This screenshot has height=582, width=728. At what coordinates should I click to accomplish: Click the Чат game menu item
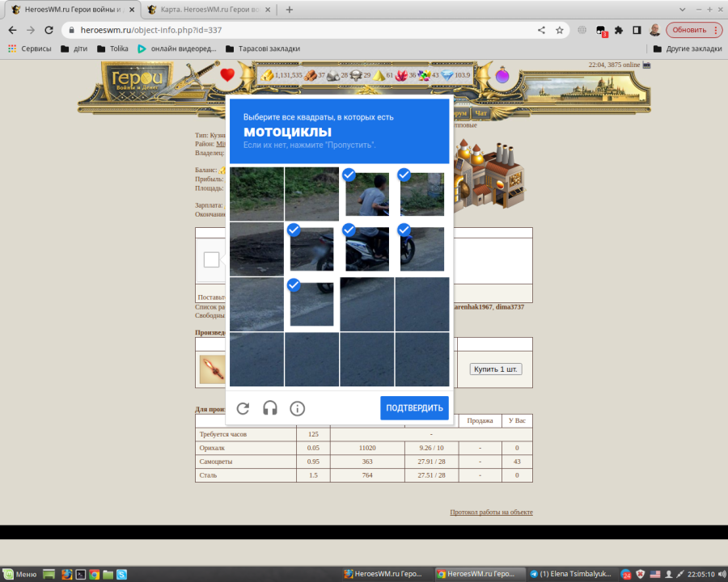tap(481, 113)
